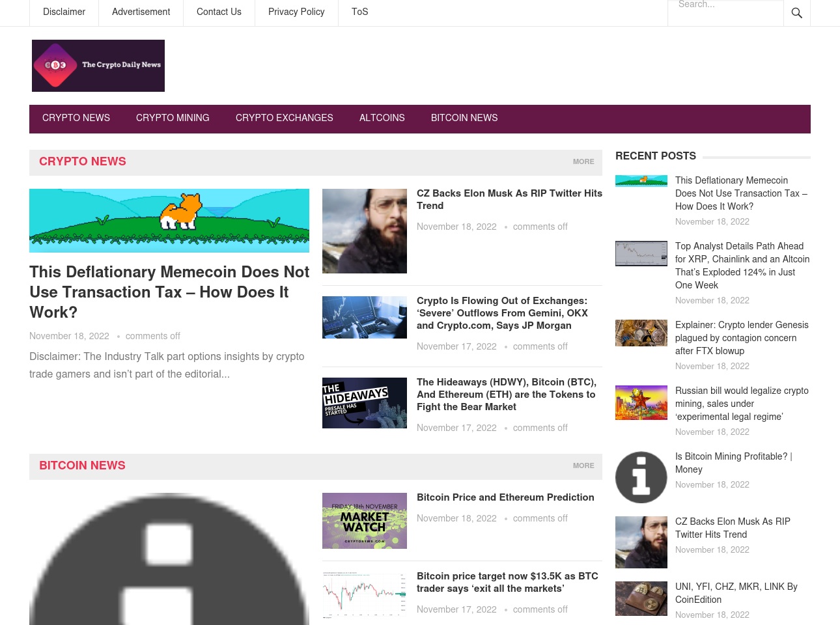The image size is (840, 625).
Task: Click 'comments off' under featured memecoin article
Action: click(x=152, y=336)
